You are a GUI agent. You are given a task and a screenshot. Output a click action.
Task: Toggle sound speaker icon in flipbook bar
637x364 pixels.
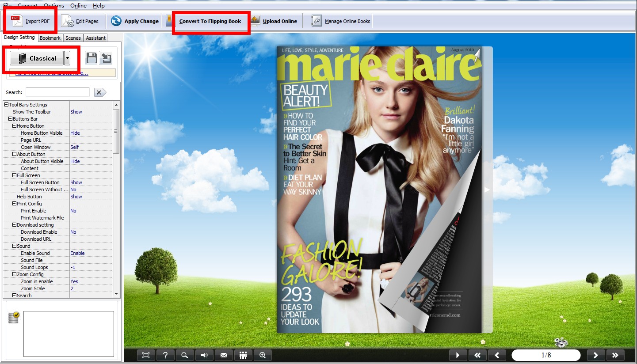[x=204, y=355]
